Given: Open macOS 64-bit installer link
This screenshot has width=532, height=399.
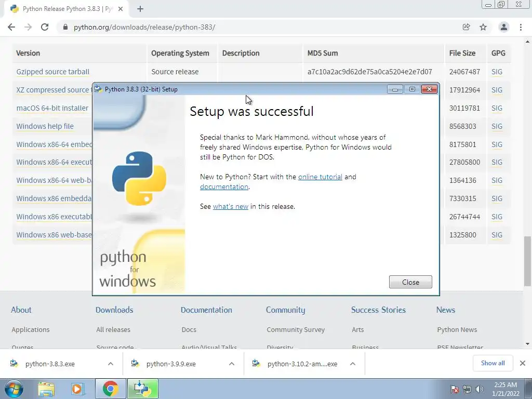Looking at the screenshot, I should 52,108.
